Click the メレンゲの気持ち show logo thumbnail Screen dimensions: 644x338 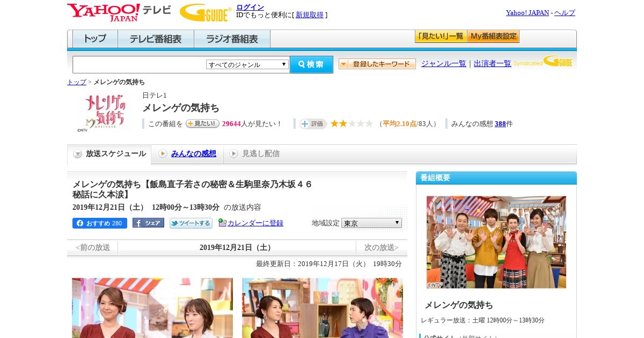click(x=104, y=111)
